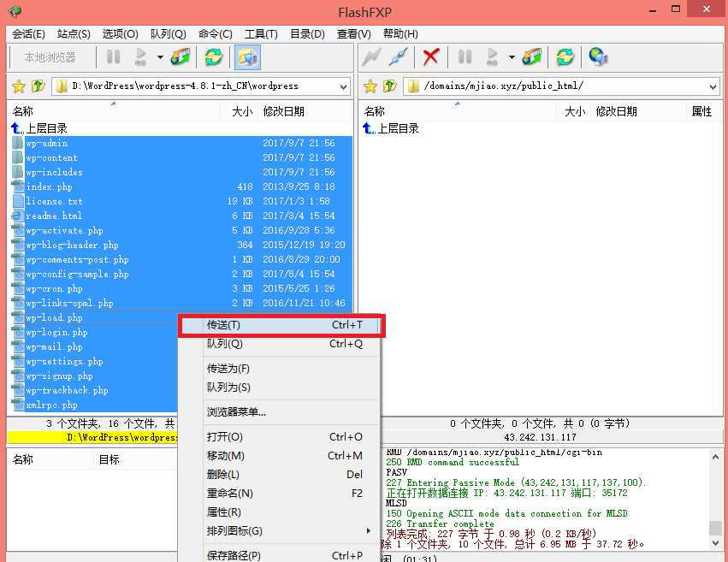Click the local pause transfer icon
Screen dimensions: 728x562
113,57
